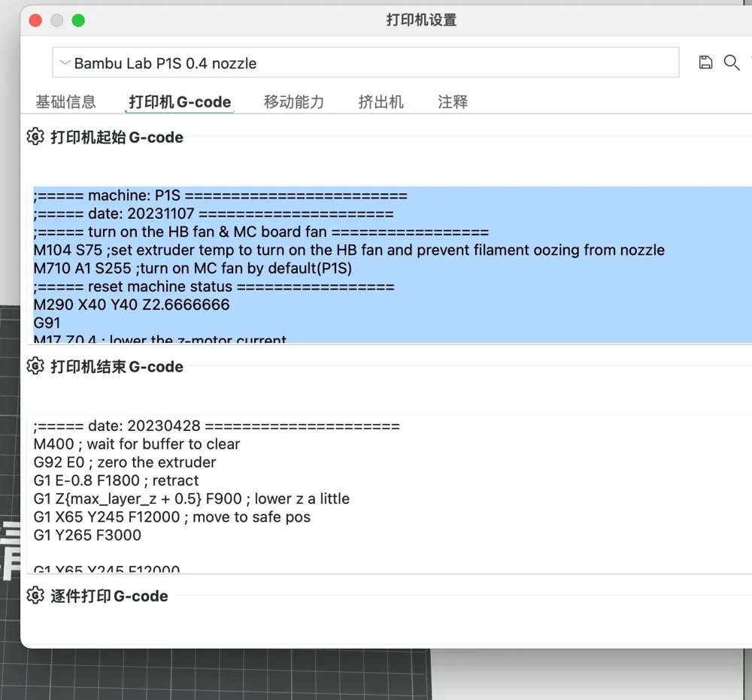The height and width of the screenshot is (700, 752).
Task: Click the 逐件打印 G-code section title
Action: [x=109, y=595]
